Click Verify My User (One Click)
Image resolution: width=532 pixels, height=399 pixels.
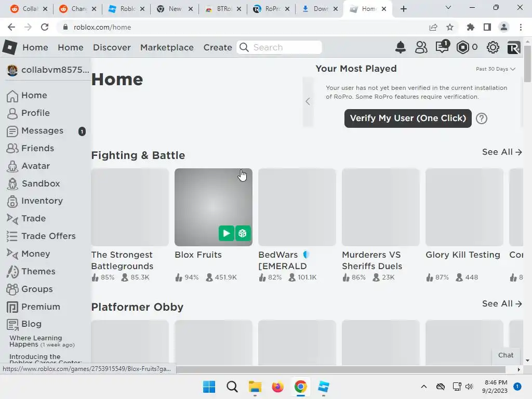408,118
